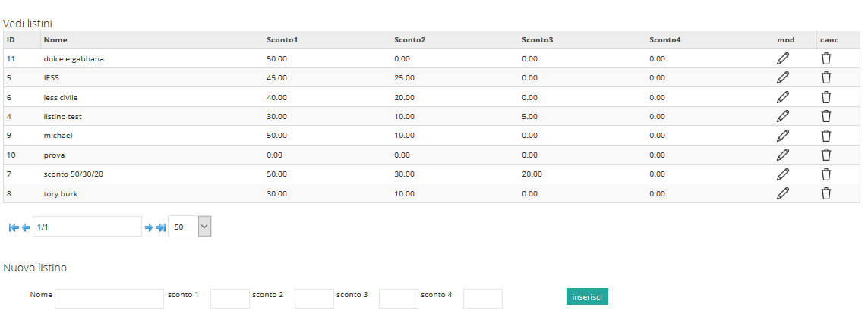Trash the prova row
Image resolution: width=868 pixels, height=320 pixels.
pos(826,155)
